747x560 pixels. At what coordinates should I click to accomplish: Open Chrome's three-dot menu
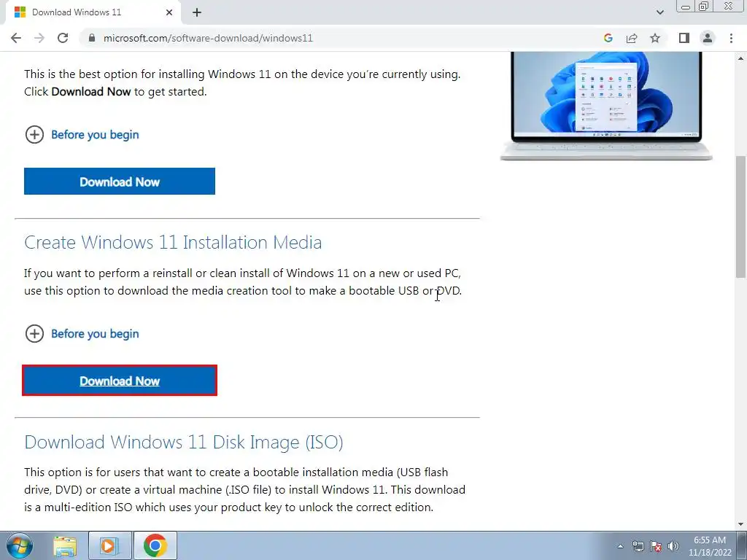tap(731, 38)
